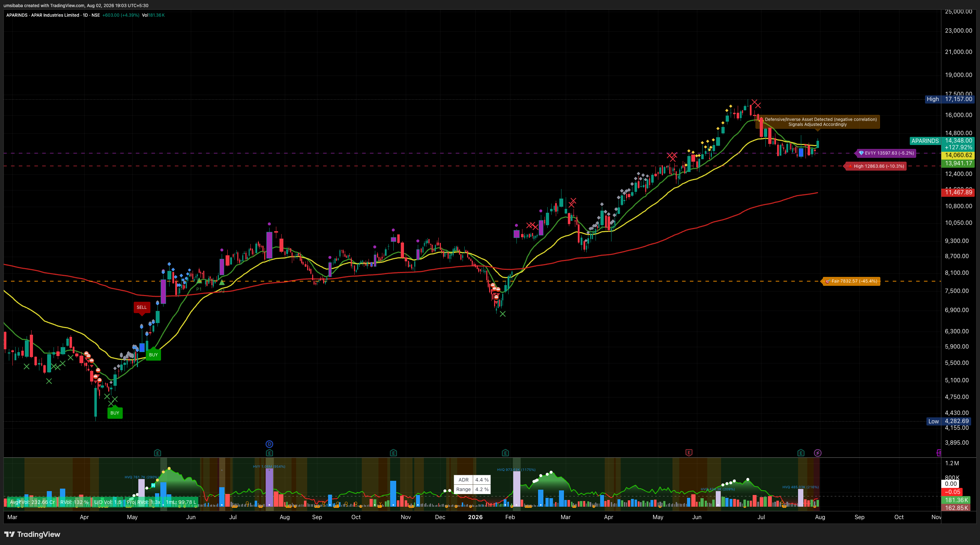Image resolution: width=980 pixels, height=545 pixels.
Task: Select the green X marker under the January 2026 low
Action: (x=503, y=314)
